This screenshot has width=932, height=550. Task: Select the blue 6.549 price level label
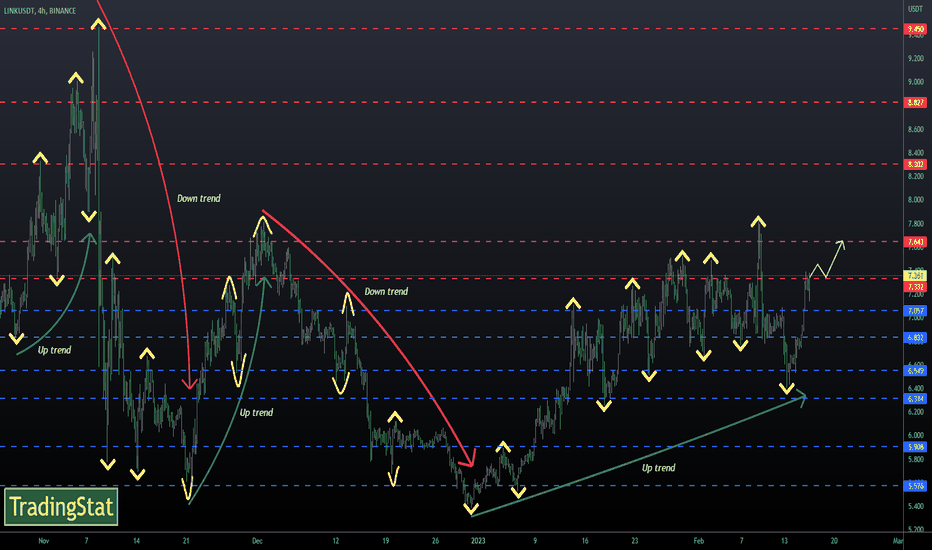(x=915, y=370)
